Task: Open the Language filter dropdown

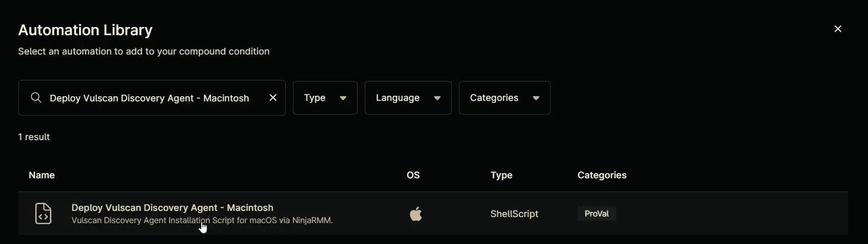Action: 408,98
